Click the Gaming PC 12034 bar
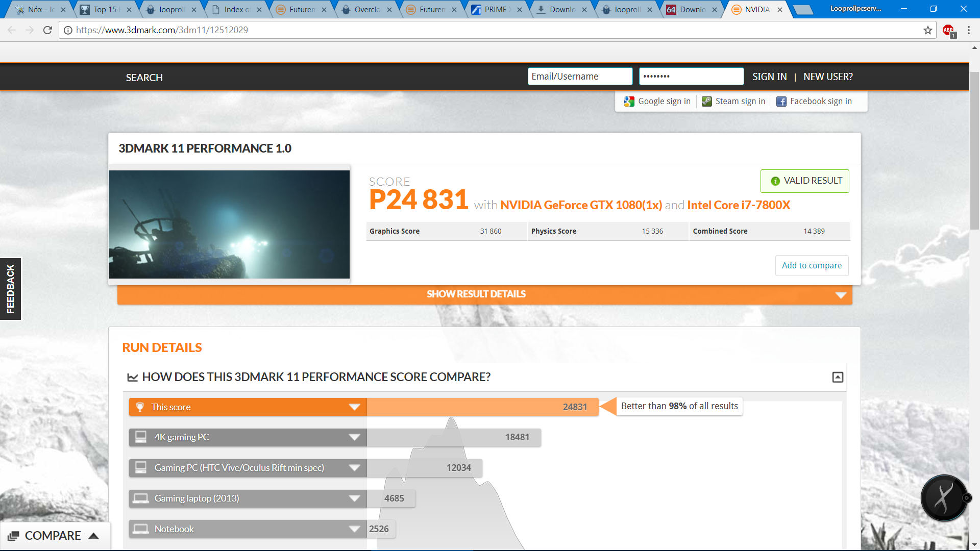This screenshot has height=551, width=980. pyautogui.click(x=425, y=468)
